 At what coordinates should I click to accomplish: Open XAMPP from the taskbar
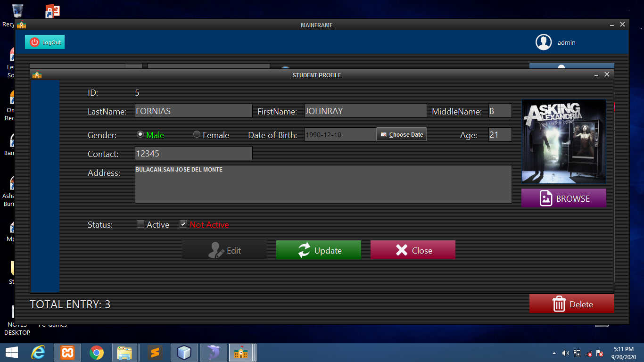67,353
